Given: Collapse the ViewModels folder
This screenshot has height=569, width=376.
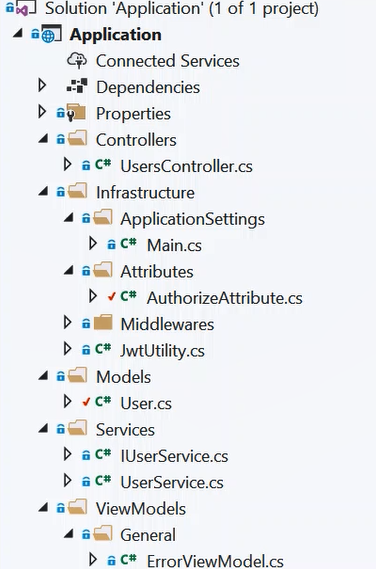Looking at the screenshot, I should [43, 507].
